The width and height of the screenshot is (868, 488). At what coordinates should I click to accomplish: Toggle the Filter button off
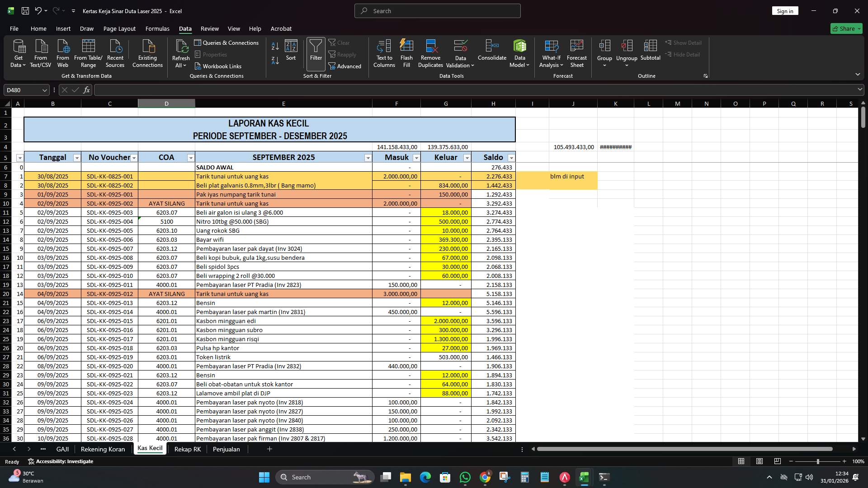(315, 53)
